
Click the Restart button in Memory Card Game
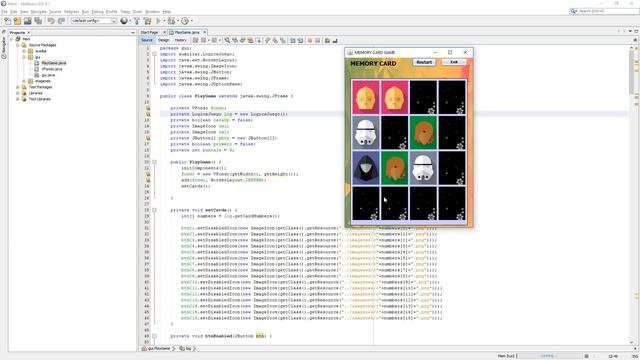[424, 62]
